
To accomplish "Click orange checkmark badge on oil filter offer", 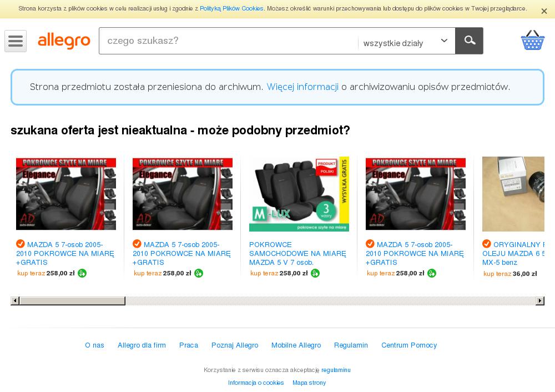I will (x=487, y=244).
